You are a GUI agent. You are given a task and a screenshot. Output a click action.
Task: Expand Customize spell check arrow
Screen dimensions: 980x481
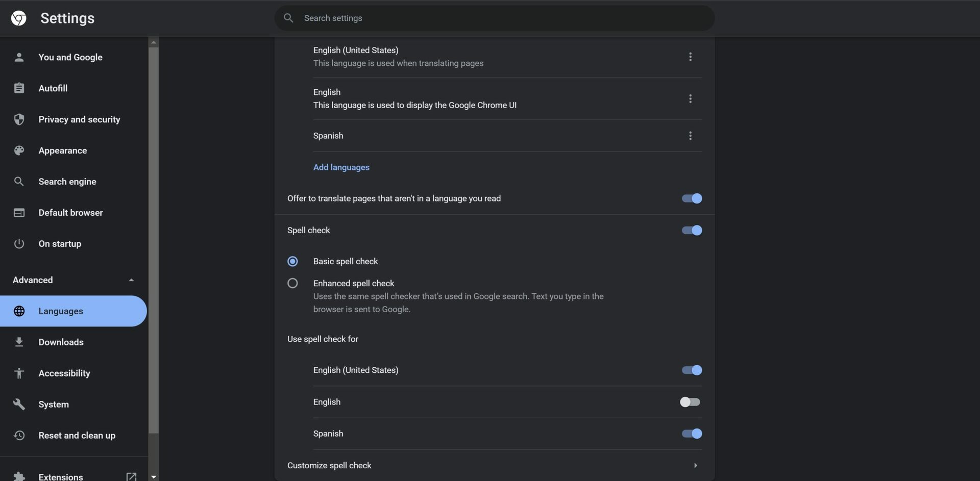point(695,465)
